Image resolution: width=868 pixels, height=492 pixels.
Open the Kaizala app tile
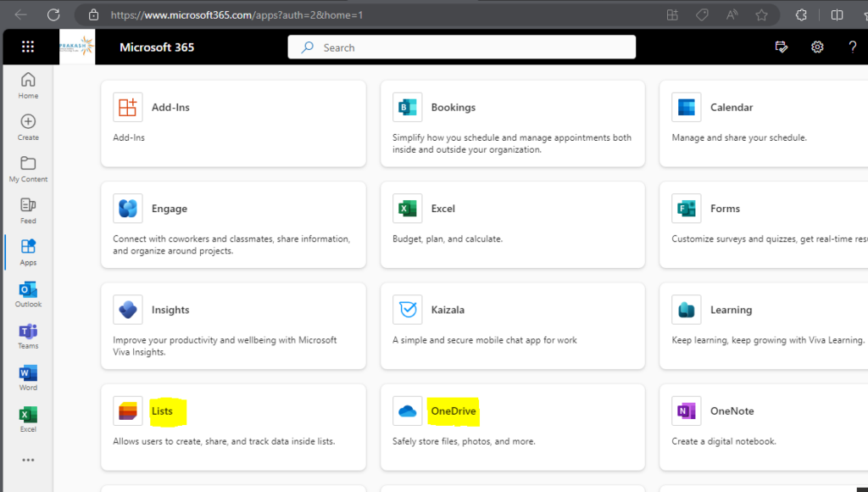pos(513,326)
